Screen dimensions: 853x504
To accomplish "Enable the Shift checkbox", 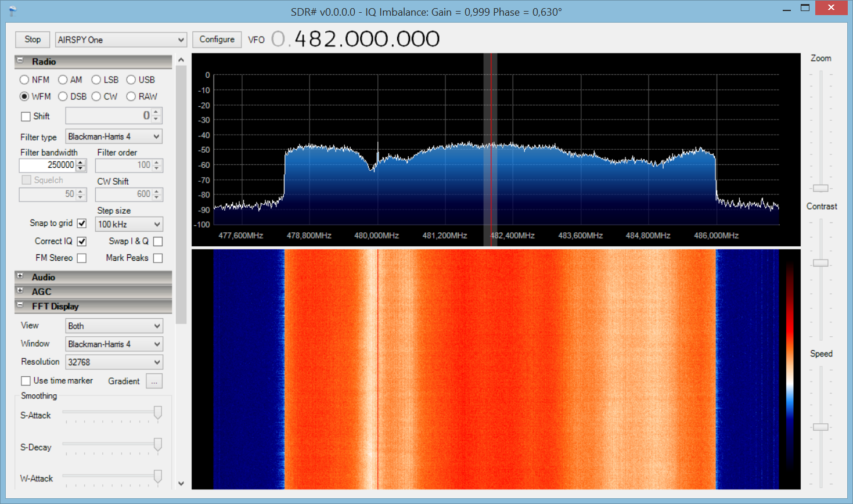I will click(26, 116).
